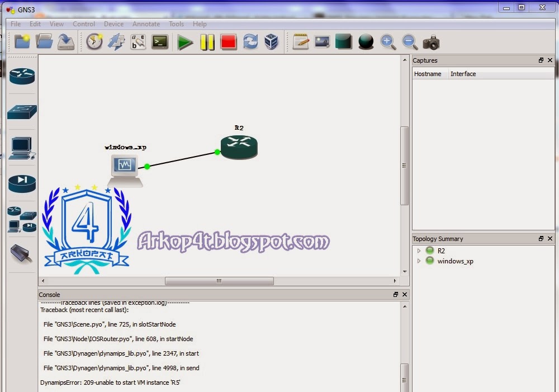
Task: Open the View menu
Action: point(56,24)
